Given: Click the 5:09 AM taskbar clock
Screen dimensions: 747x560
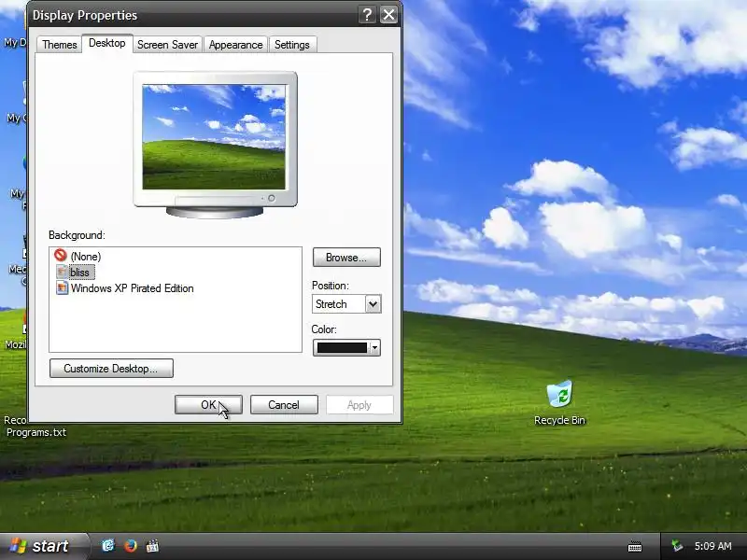Looking at the screenshot, I should (712, 546).
